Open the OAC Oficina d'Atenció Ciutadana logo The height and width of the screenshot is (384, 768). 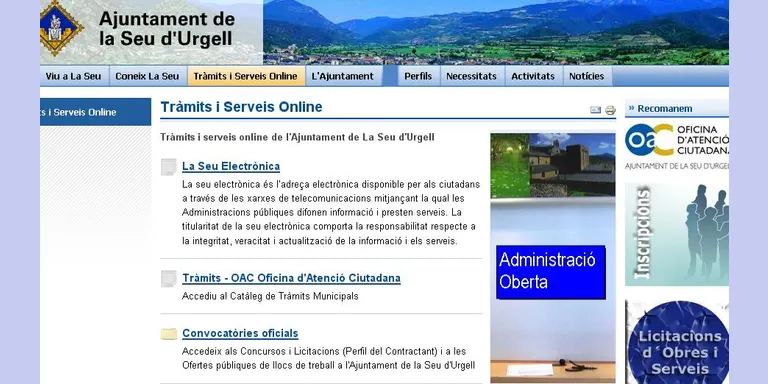pyautogui.click(x=677, y=146)
